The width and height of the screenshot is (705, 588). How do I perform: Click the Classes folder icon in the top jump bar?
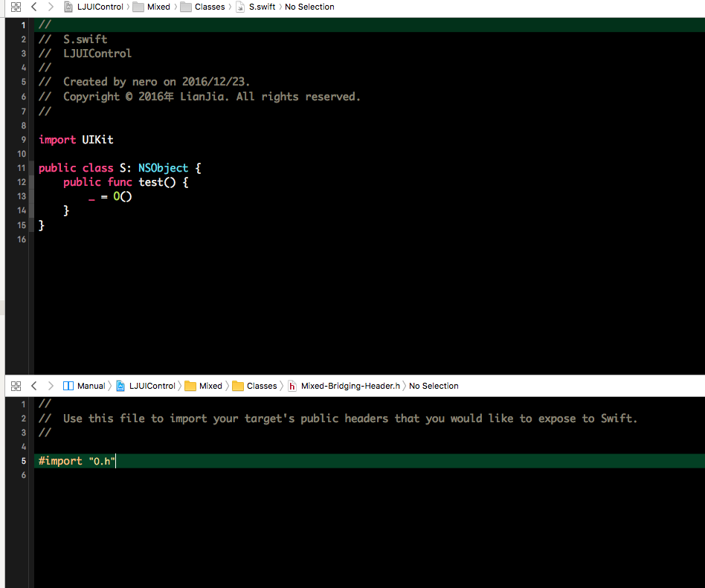(185, 7)
